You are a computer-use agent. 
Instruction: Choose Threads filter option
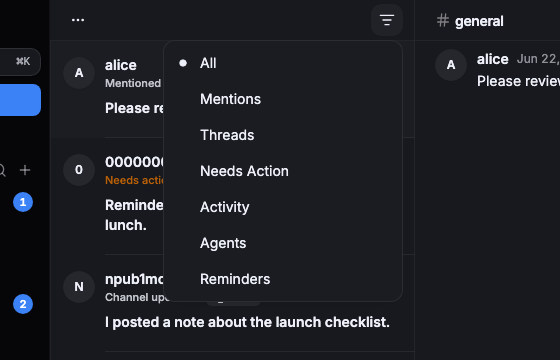point(283,135)
